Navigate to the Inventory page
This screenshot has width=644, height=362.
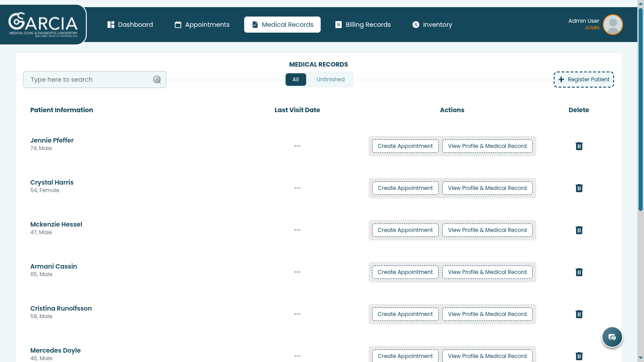(x=432, y=25)
